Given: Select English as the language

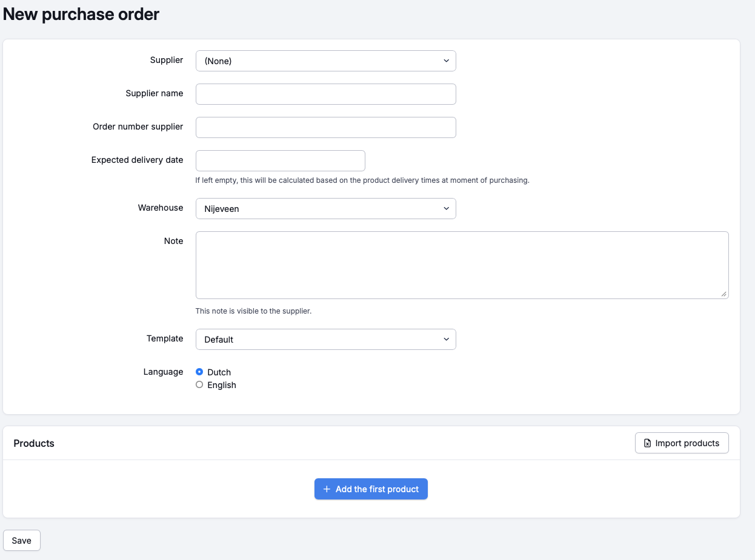Looking at the screenshot, I should tap(199, 384).
